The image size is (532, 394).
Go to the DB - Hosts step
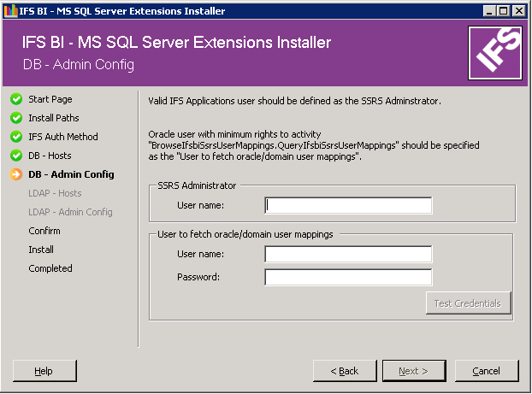[50, 156]
